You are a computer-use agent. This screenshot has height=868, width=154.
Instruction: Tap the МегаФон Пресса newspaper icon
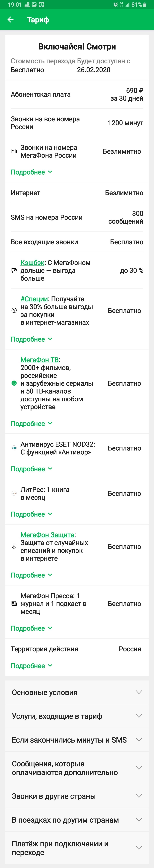point(14,604)
